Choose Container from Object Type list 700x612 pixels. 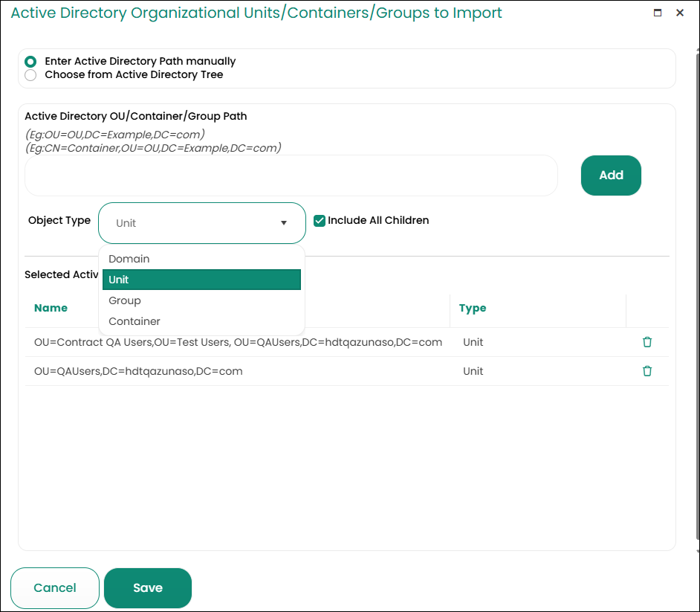(x=135, y=321)
